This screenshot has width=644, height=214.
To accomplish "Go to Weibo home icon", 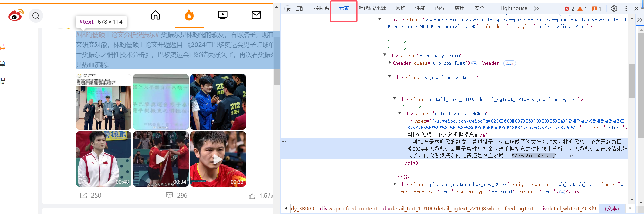I will click(x=155, y=15).
